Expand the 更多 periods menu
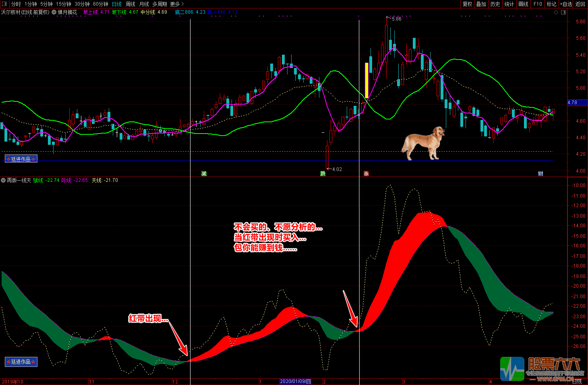This screenshot has height=385, width=588. pos(177,4)
